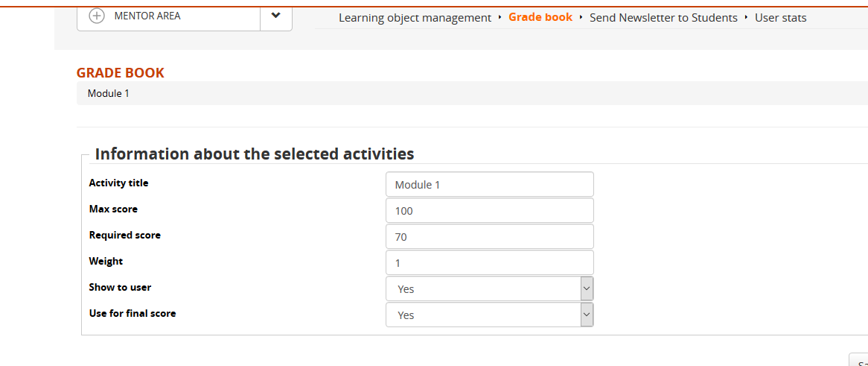Click into the Max score field
This screenshot has width=868, height=366.
(489, 211)
